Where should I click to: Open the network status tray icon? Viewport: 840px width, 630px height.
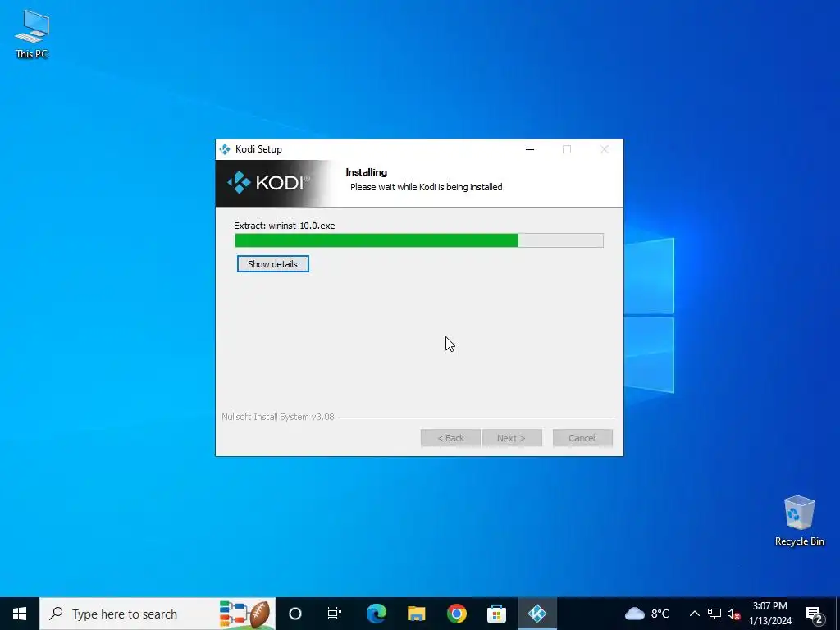tap(714, 614)
